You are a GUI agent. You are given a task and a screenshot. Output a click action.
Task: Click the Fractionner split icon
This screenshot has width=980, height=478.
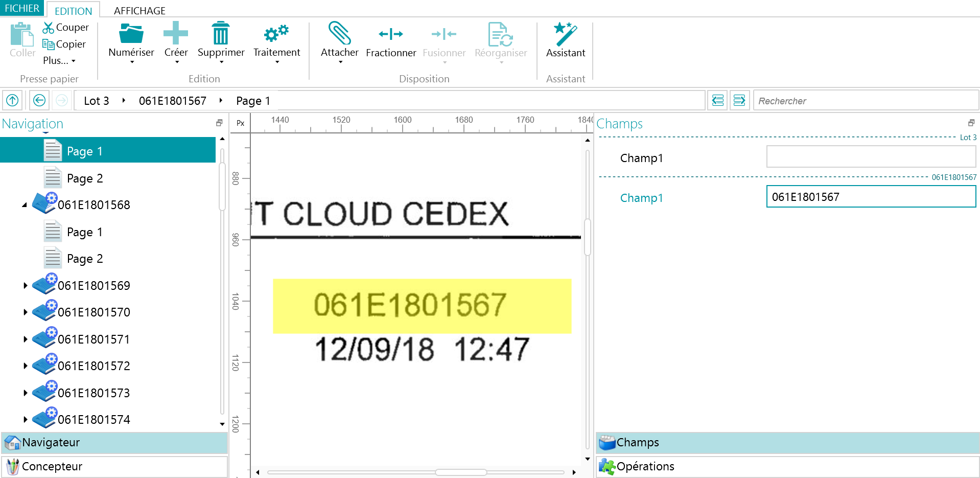tap(391, 34)
